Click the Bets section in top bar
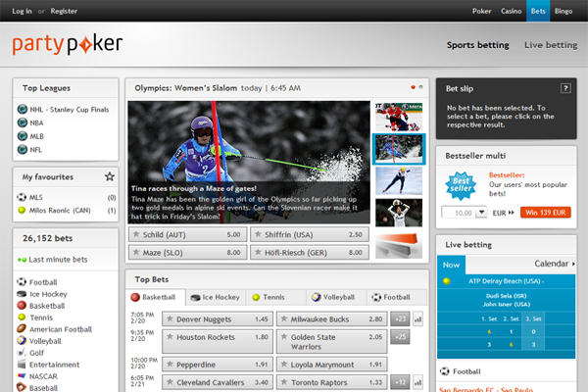 (x=538, y=11)
